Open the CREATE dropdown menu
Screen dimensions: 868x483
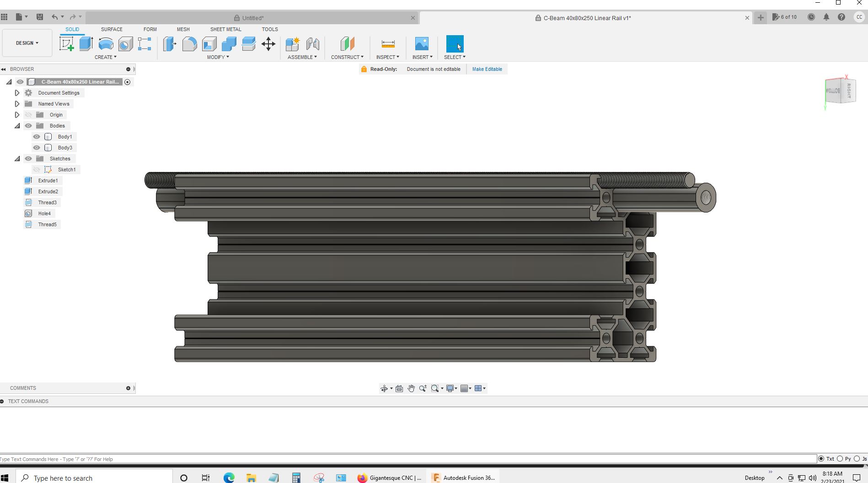coord(106,57)
